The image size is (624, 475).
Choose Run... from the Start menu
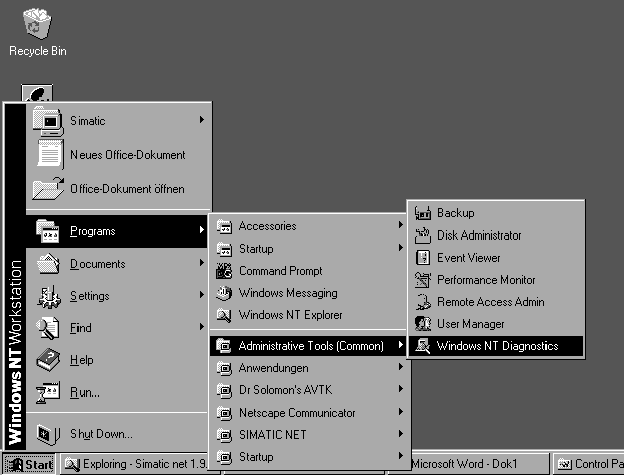click(117, 392)
